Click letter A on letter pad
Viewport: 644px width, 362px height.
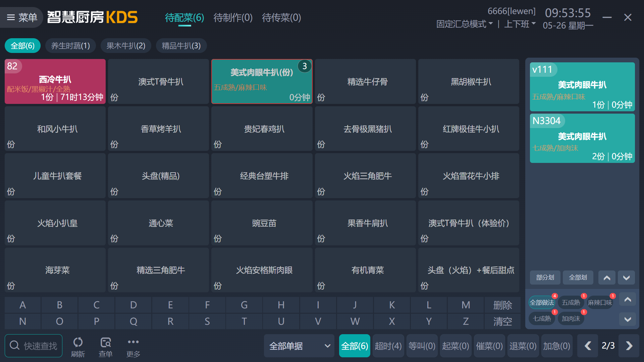pyautogui.click(x=22, y=305)
